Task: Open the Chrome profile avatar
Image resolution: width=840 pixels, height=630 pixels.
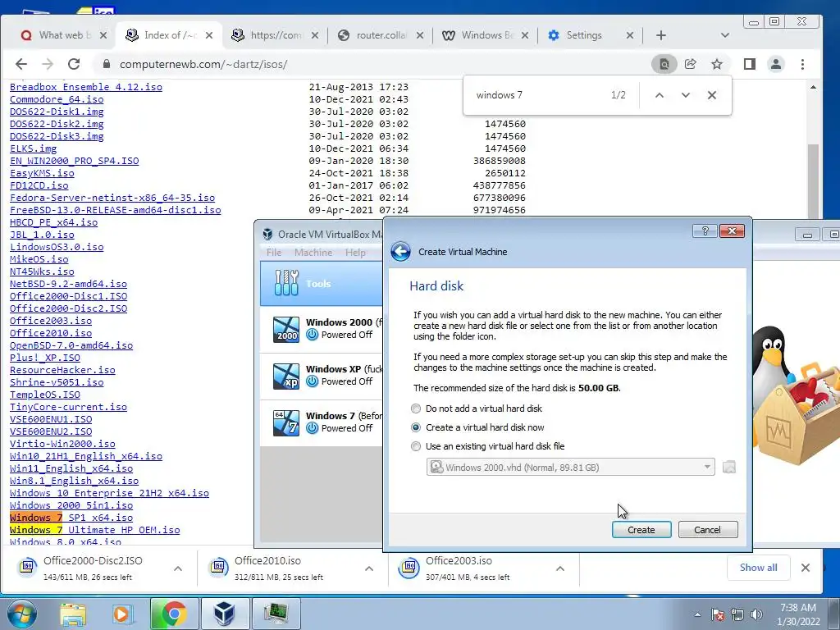Action: pos(776,64)
